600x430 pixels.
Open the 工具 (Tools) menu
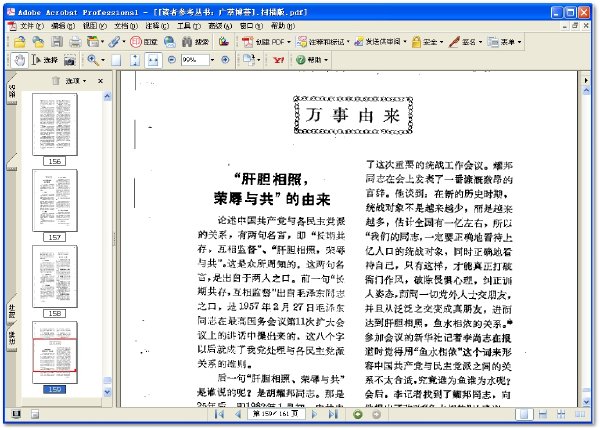(x=189, y=26)
